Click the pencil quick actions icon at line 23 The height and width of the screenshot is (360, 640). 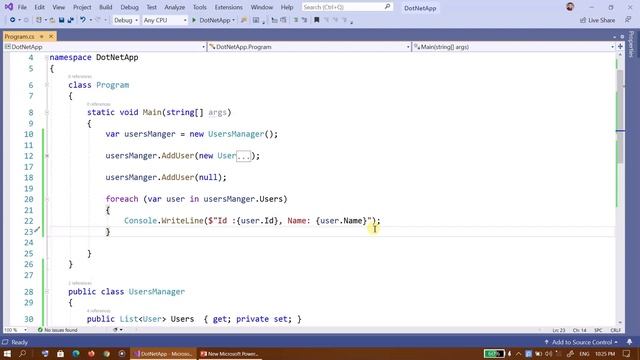pos(37,230)
